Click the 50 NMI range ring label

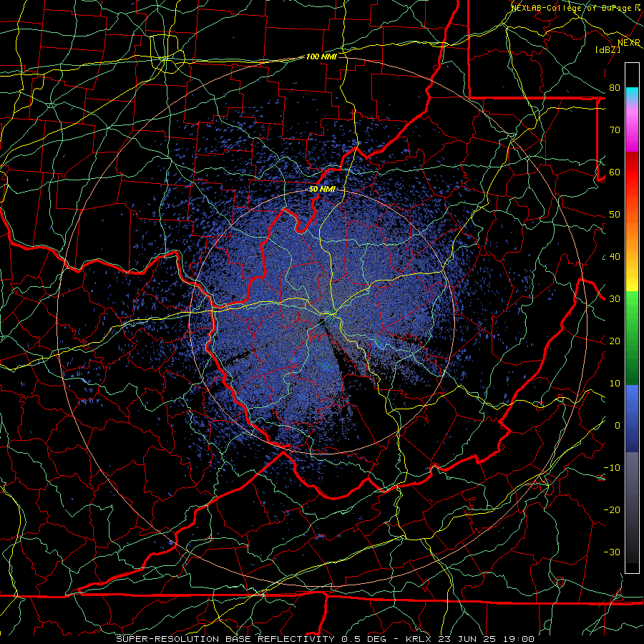(x=322, y=189)
